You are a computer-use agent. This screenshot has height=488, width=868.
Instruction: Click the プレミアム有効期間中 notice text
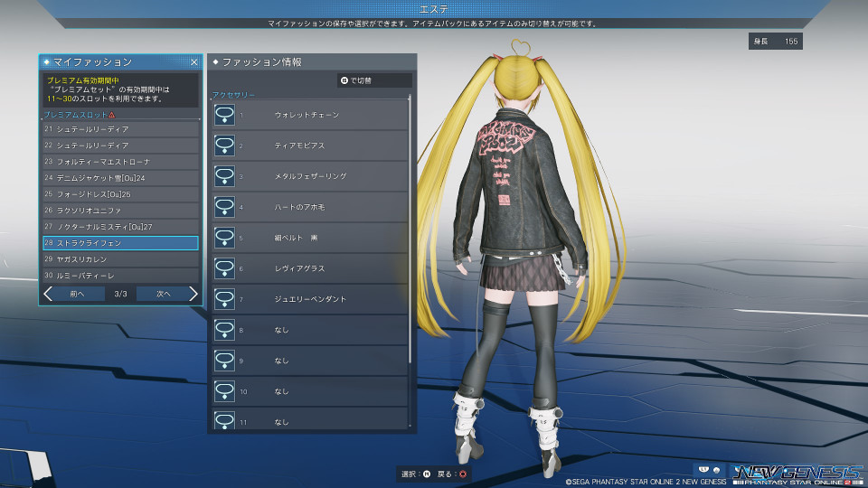coord(83,80)
